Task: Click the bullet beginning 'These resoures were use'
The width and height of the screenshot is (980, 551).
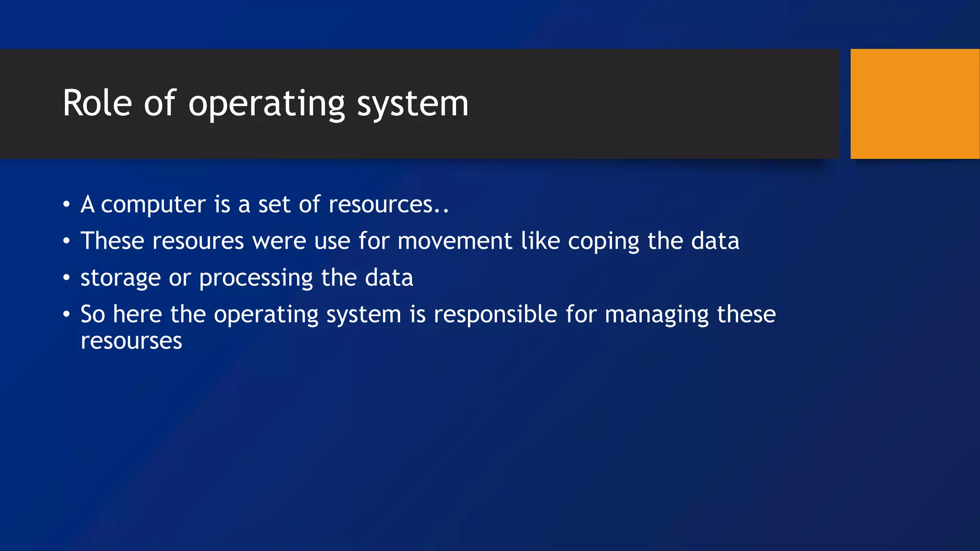Action: [x=410, y=242]
